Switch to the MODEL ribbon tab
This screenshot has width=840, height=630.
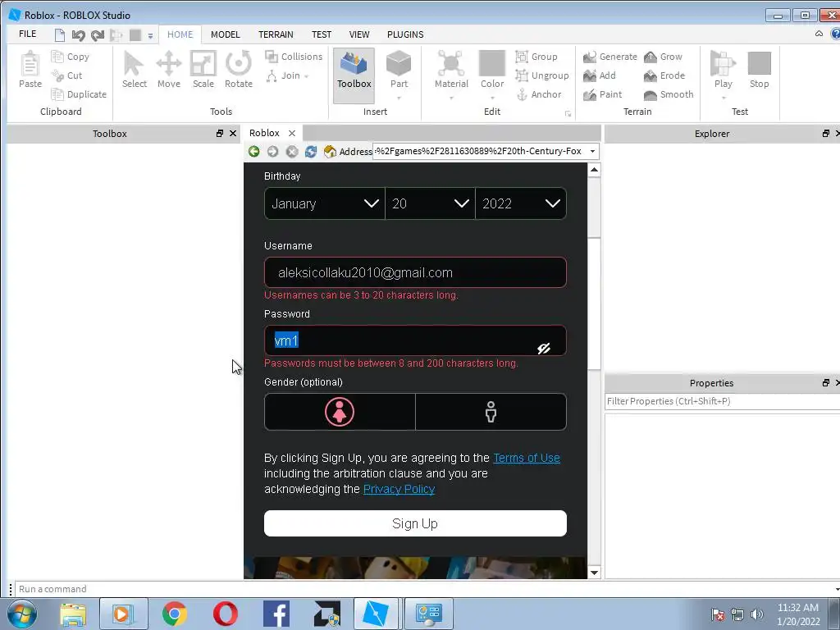225,34
